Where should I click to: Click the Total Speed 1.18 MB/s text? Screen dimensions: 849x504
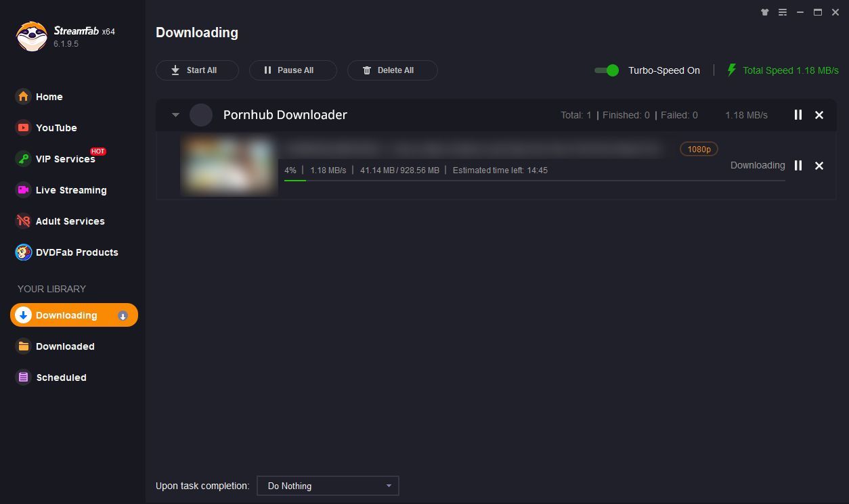pos(791,70)
